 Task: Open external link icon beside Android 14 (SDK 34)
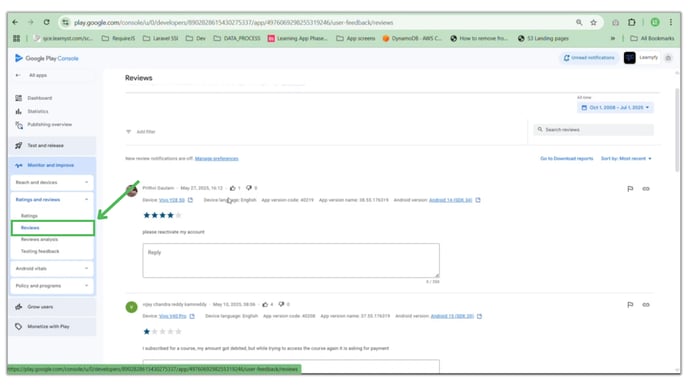[478, 201]
